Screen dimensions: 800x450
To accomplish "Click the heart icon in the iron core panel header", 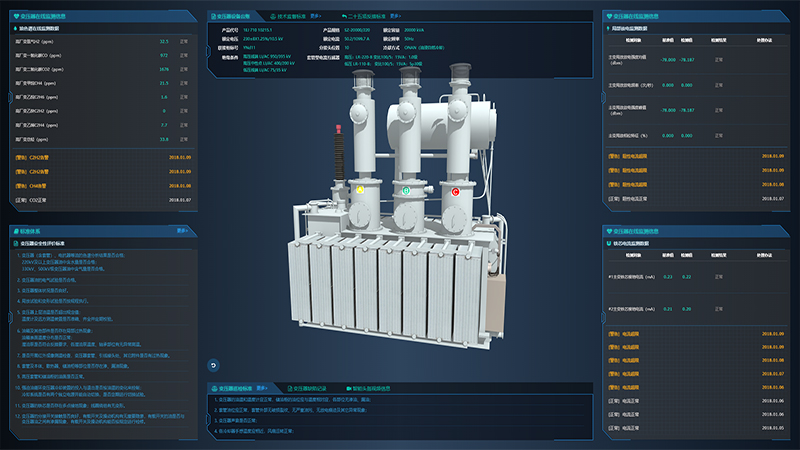I will (609, 231).
